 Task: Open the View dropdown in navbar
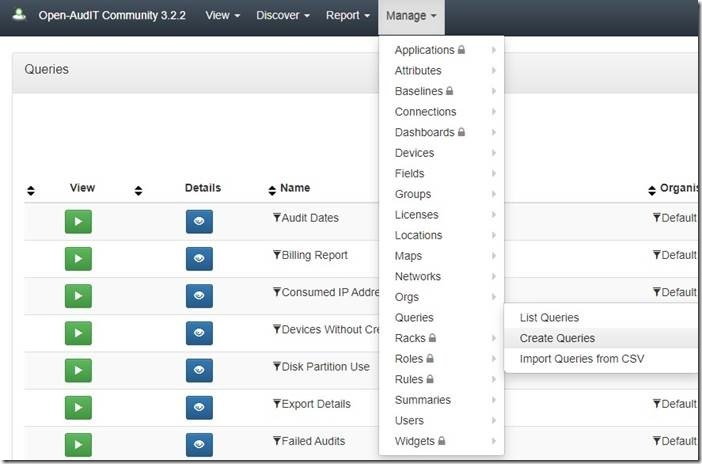[223, 15]
